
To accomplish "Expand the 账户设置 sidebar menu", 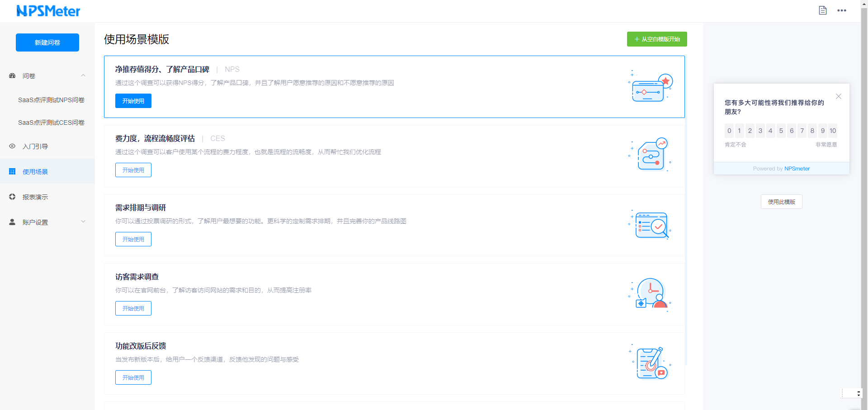I will click(x=83, y=221).
